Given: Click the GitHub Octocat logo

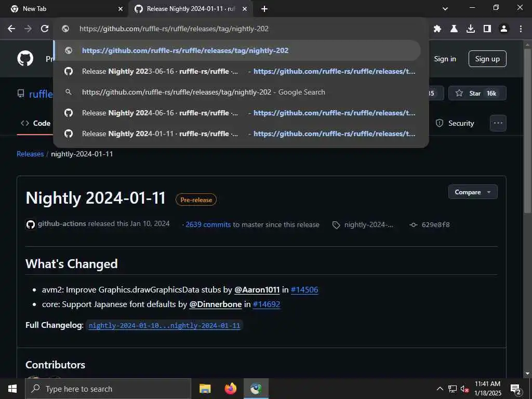Looking at the screenshot, I should tap(25, 58).
